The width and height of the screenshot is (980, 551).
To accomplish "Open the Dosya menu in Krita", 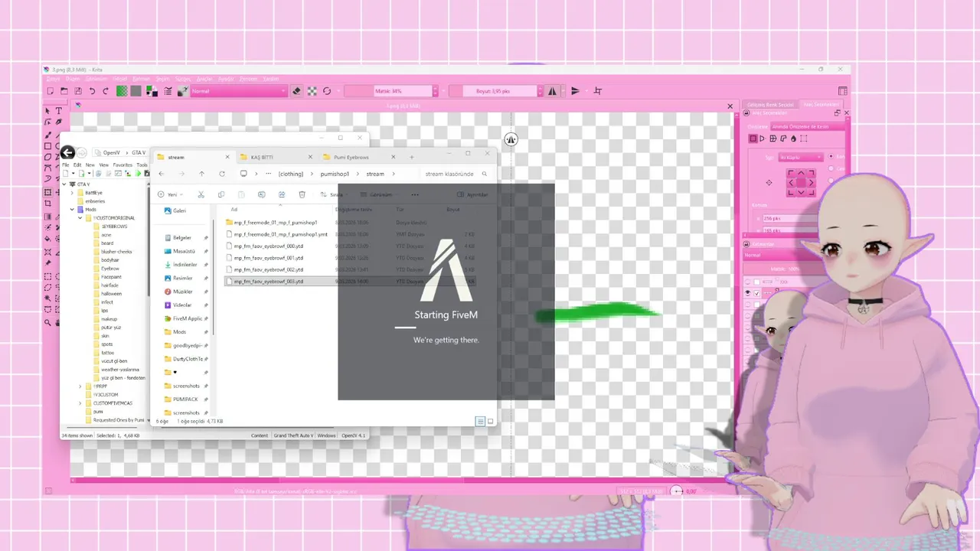I will (53, 78).
